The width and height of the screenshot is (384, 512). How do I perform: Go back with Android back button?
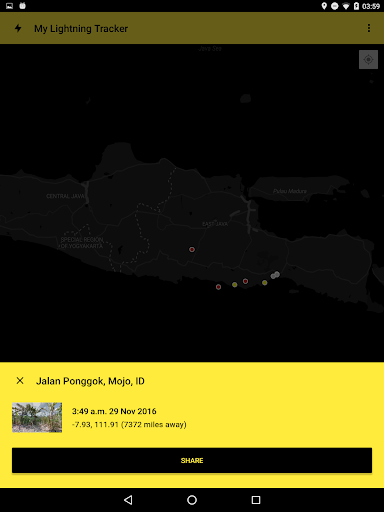pos(128,500)
